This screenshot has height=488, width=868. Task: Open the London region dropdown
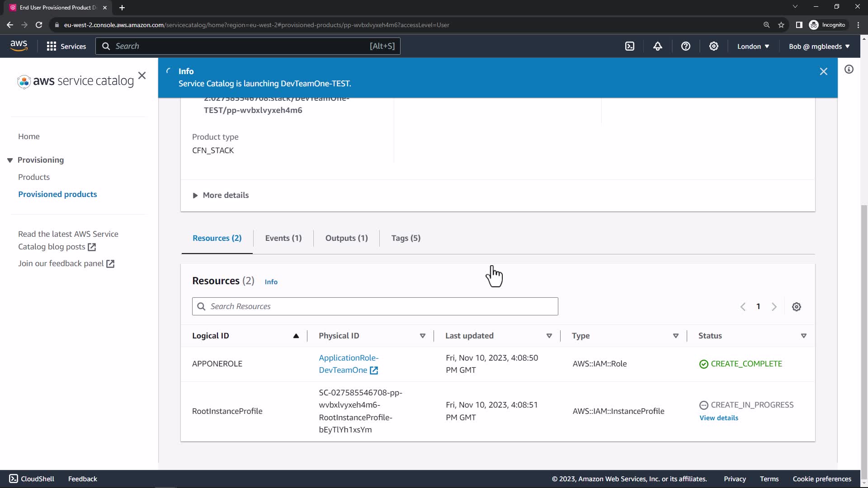(x=753, y=46)
